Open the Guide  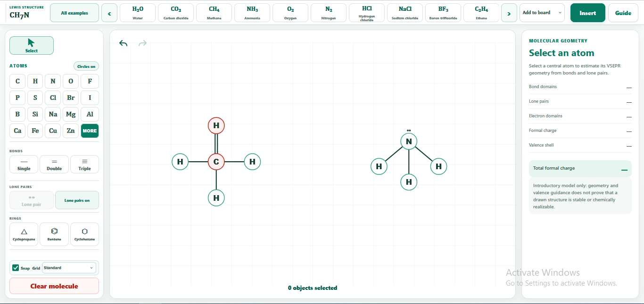point(623,13)
